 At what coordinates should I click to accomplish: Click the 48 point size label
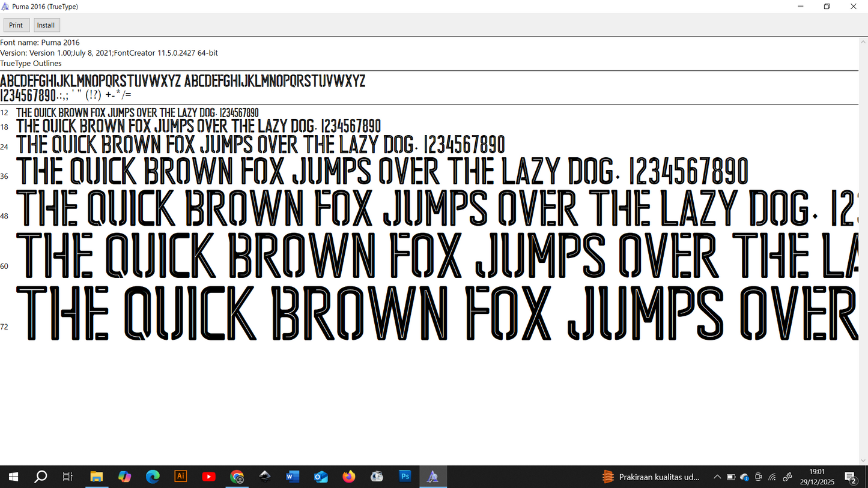(4, 216)
